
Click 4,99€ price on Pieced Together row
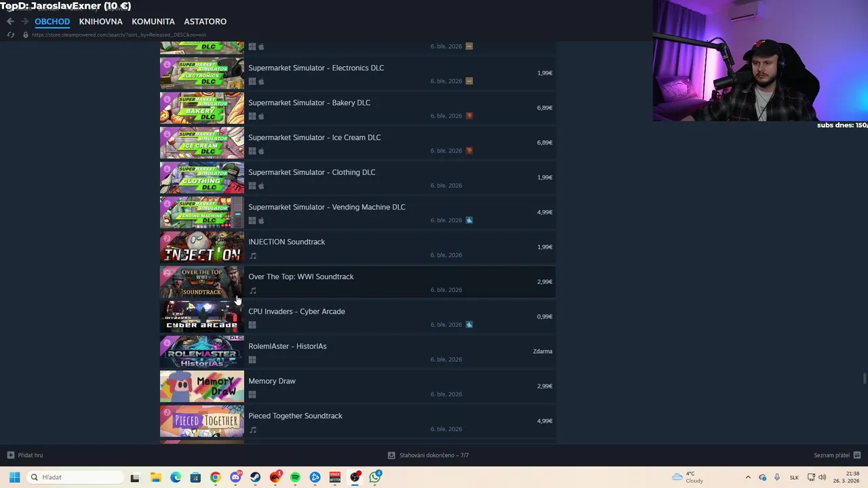[545, 421]
